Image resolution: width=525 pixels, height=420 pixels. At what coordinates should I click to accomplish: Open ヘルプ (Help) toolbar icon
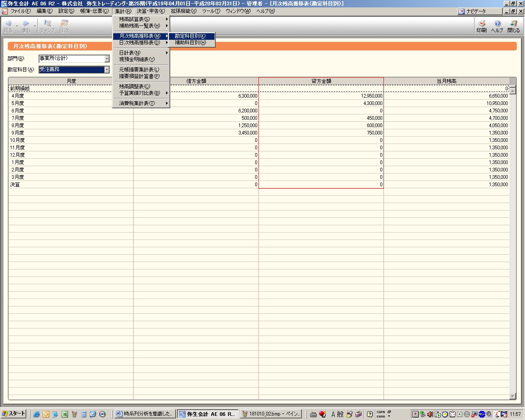click(x=497, y=26)
